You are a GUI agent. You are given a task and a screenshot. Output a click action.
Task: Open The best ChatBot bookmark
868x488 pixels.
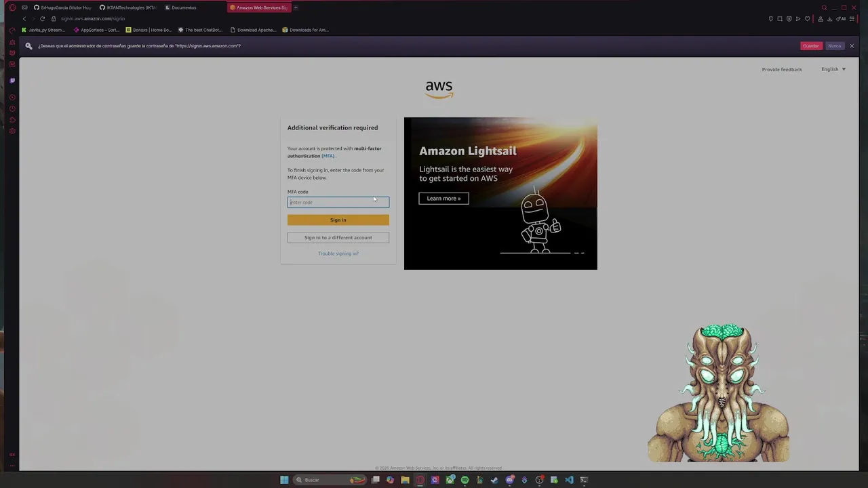200,30
